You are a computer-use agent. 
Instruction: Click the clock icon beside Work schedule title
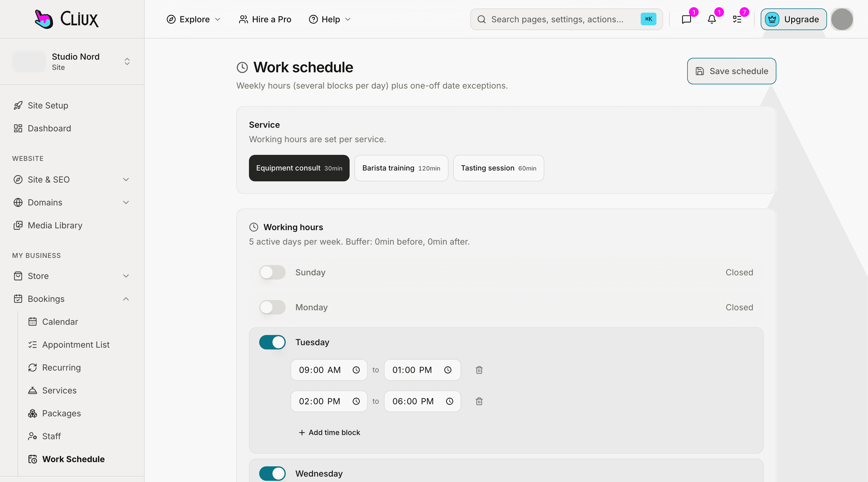242,67
